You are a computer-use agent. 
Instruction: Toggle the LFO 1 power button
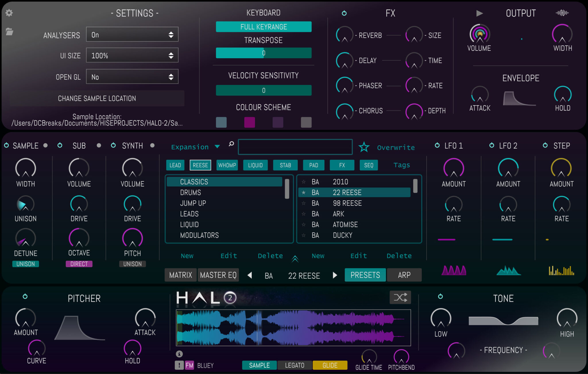tap(437, 146)
